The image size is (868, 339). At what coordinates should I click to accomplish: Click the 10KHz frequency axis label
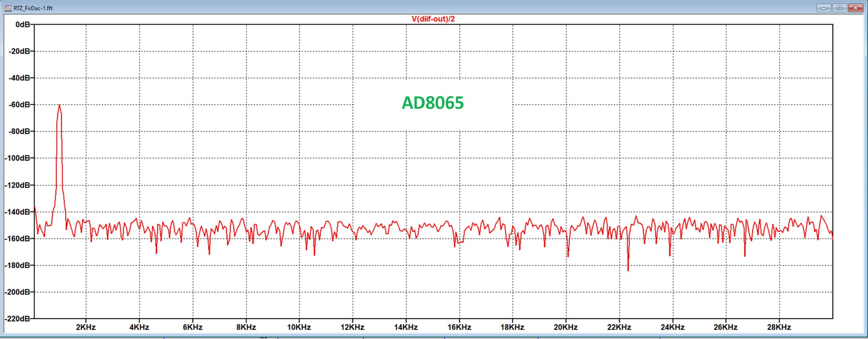pyautogui.click(x=299, y=327)
